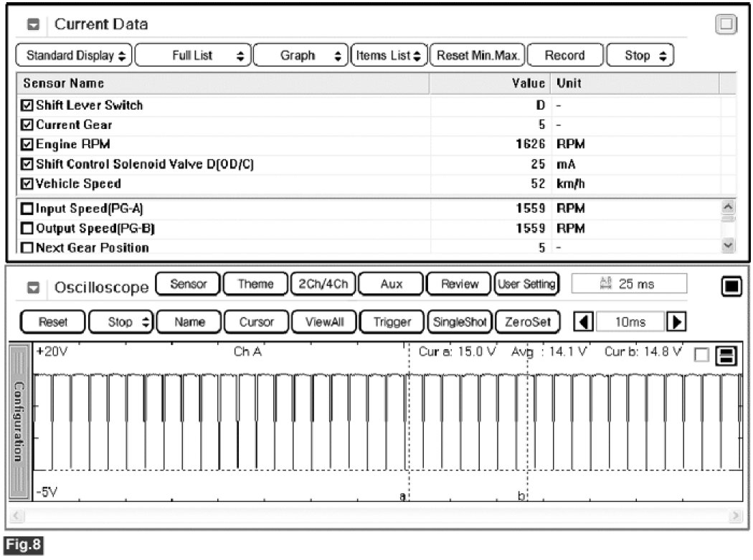Viewport: 753px width, 560px height.
Task: Enable the Input Speed(PG-A) checkbox
Action: tap(27, 209)
